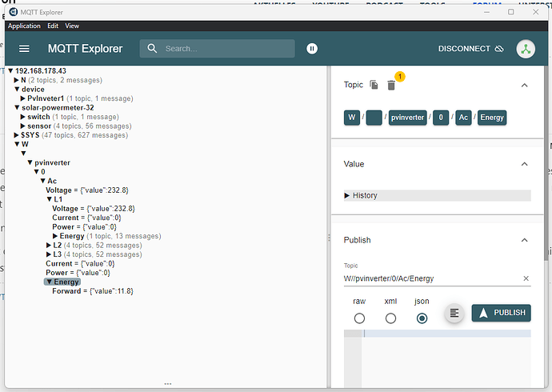
Task: Select the L1 Current value entry
Action: click(86, 218)
